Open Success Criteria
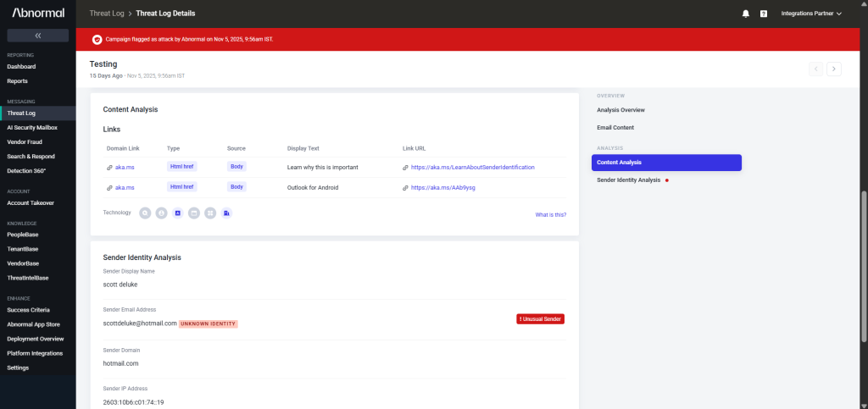868x409 pixels. (x=28, y=310)
